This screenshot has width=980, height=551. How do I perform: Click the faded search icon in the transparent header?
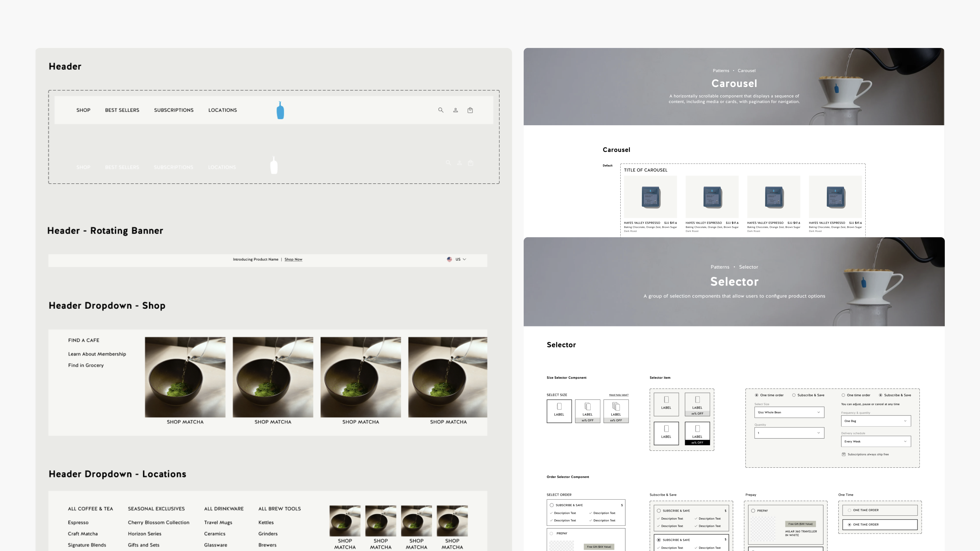tap(449, 163)
